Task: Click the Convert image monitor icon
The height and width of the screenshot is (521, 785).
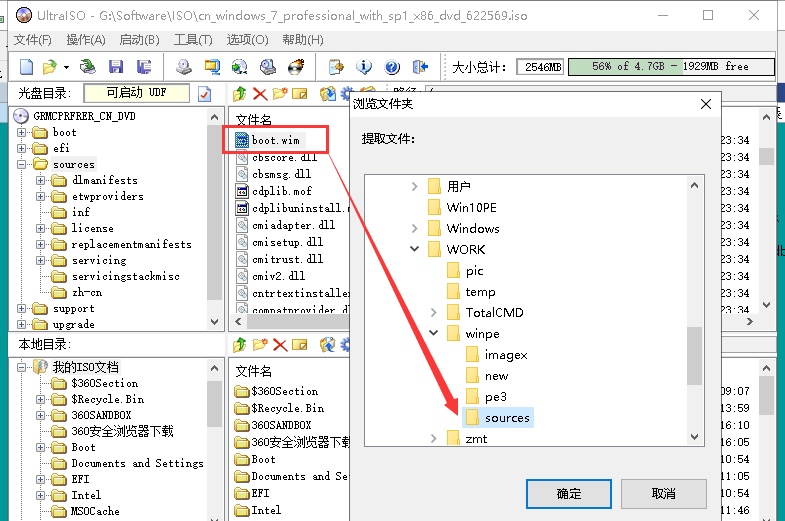Action: (x=212, y=67)
